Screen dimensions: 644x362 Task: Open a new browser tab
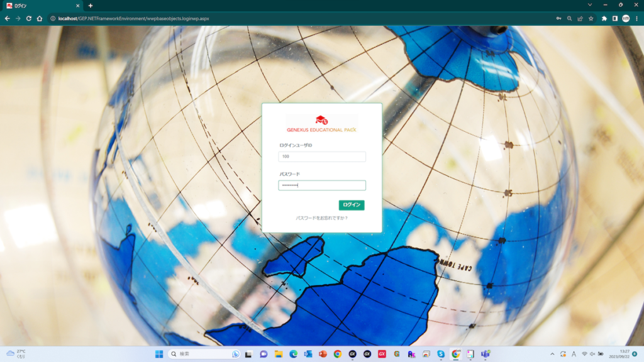click(x=91, y=6)
